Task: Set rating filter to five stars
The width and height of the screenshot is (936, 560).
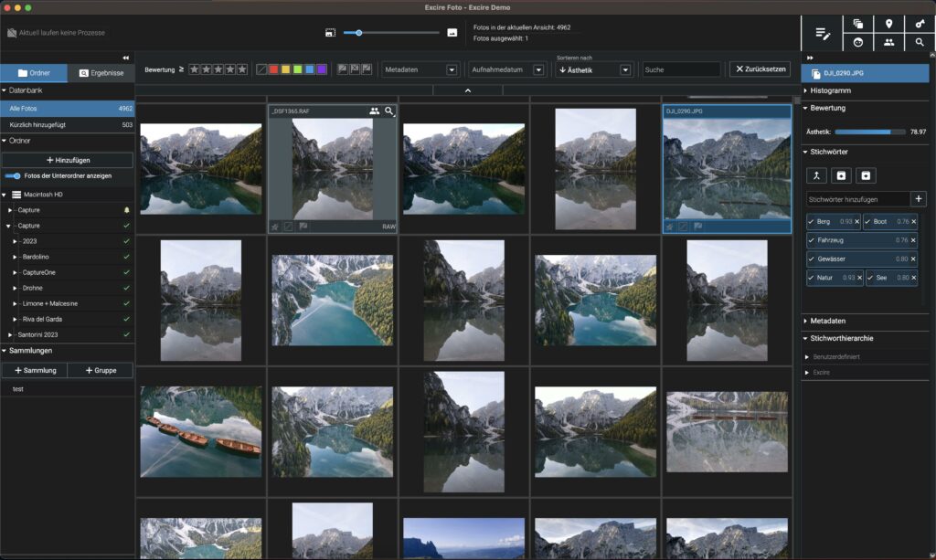Action: (x=241, y=69)
